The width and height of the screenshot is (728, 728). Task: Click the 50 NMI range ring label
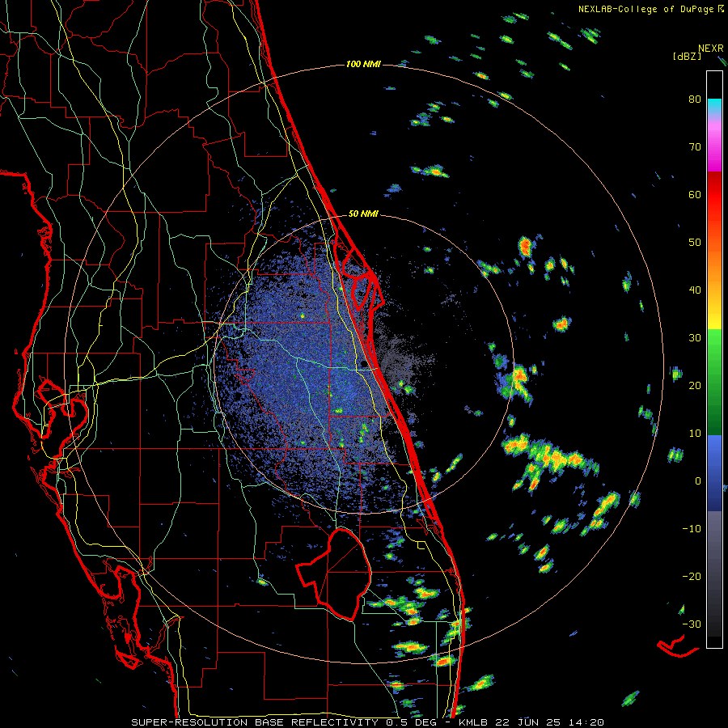point(363,214)
